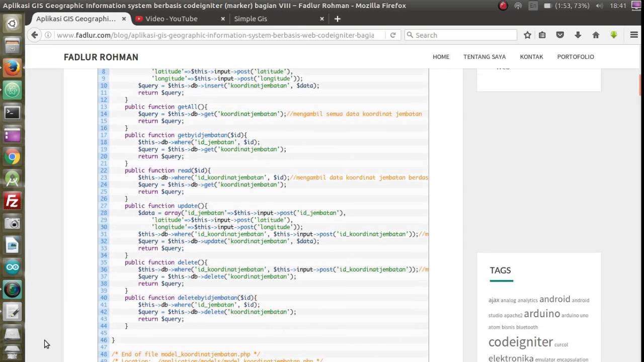
Task: Launch Android Studio from the dock
Action: [12, 179]
